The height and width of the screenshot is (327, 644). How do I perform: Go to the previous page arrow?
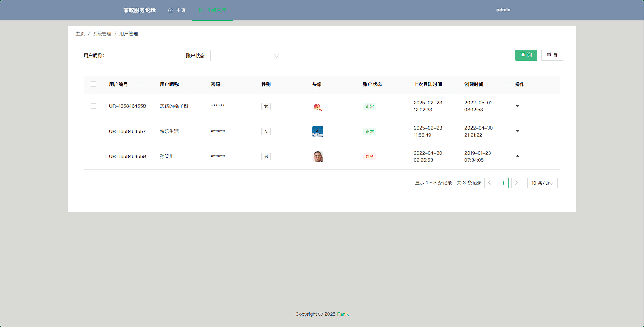pos(489,183)
